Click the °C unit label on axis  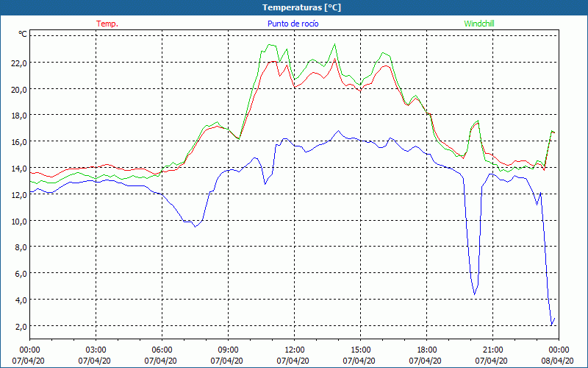(23, 34)
